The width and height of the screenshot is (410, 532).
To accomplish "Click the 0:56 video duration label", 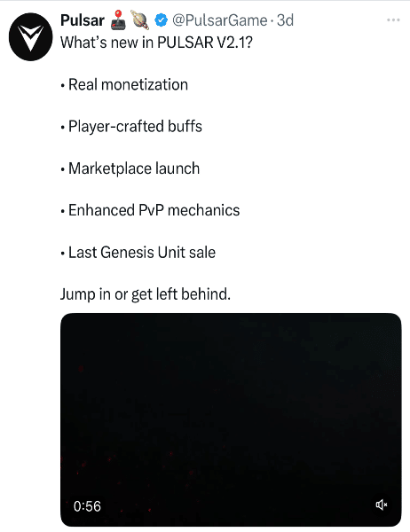I will (x=87, y=506).
